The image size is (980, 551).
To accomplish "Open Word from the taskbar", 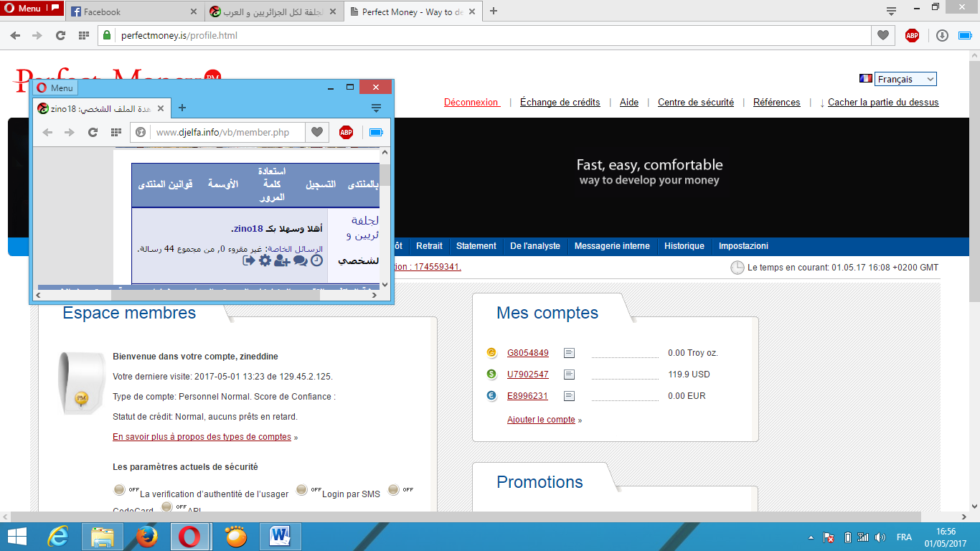I will pos(281,537).
